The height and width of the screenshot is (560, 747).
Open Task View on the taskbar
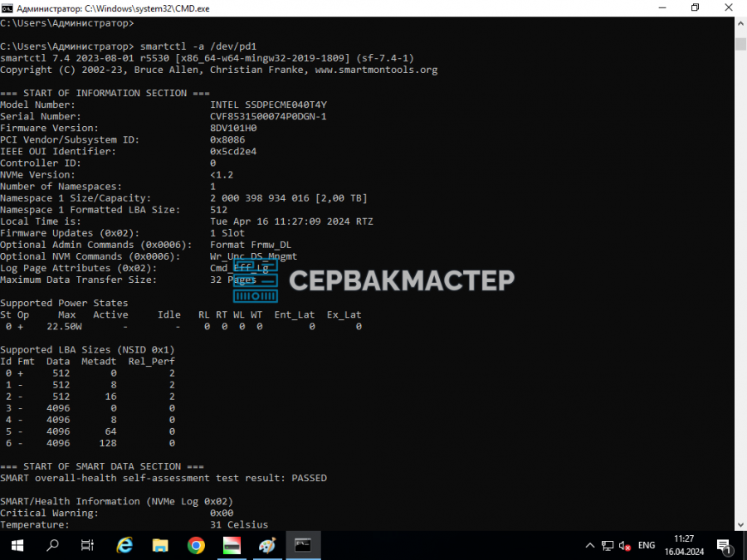tap(88, 545)
